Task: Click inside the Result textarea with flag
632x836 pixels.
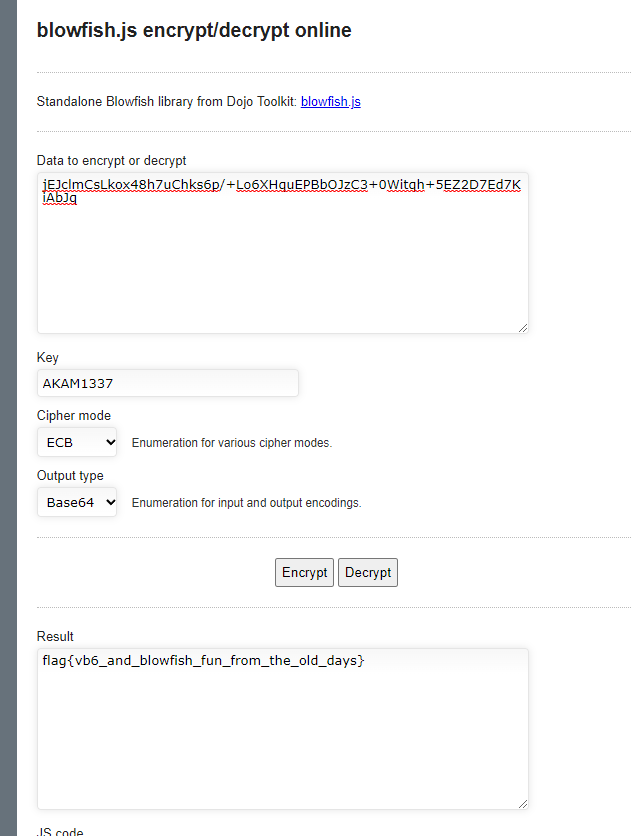Action: pyautogui.click(x=283, y=729)
